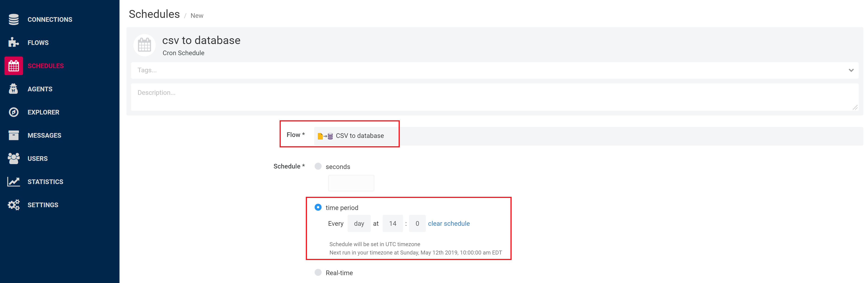Open the minute selector showing 0
868x283 pixels.
[x=417, y=223]
